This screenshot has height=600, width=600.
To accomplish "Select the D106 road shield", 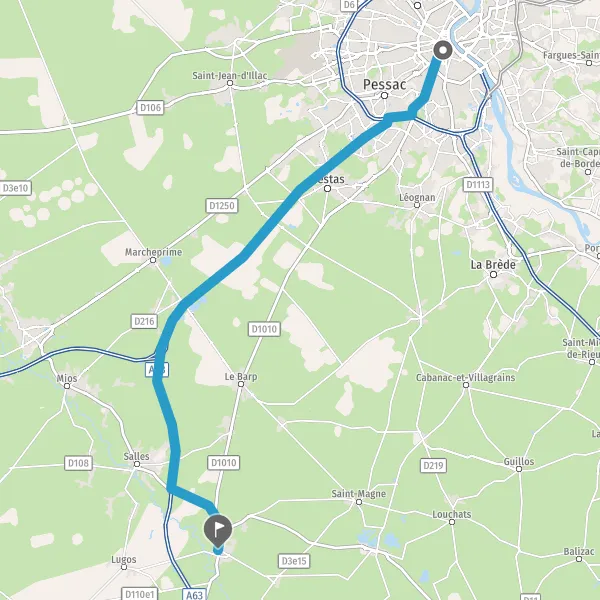I will 150,108.
